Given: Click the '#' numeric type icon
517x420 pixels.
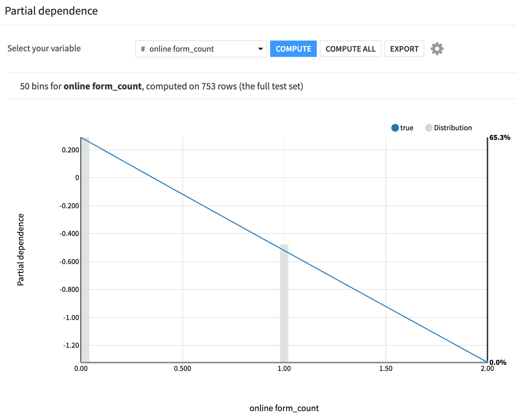Looking at the screenshot, I should [143, 49].
